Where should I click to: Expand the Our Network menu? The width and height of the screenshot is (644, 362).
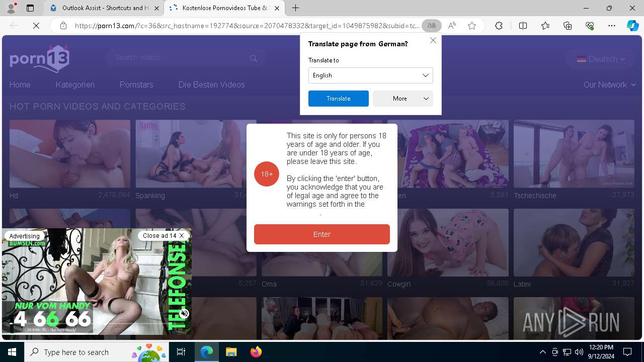609,84
